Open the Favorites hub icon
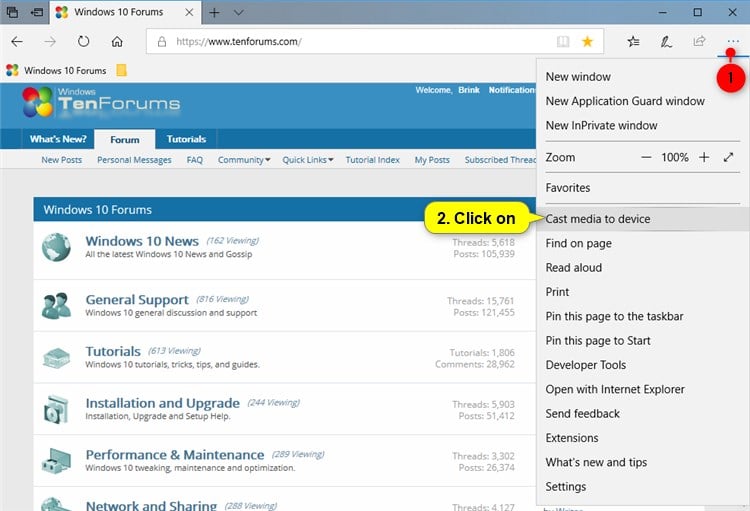This screenshot has width=750, height=511. point(633,42)
